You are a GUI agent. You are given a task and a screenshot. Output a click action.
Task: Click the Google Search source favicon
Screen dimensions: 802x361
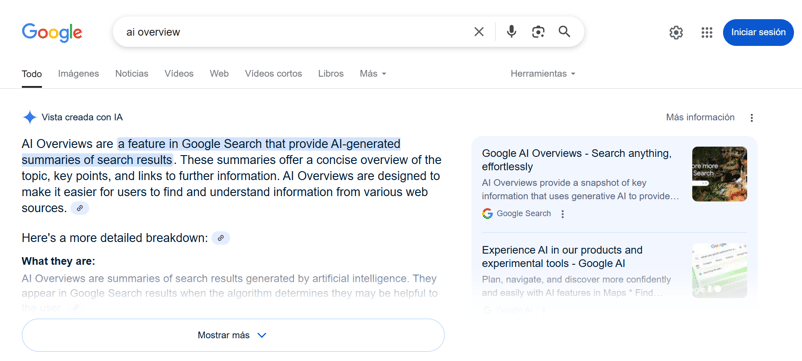tap(487, 213)
